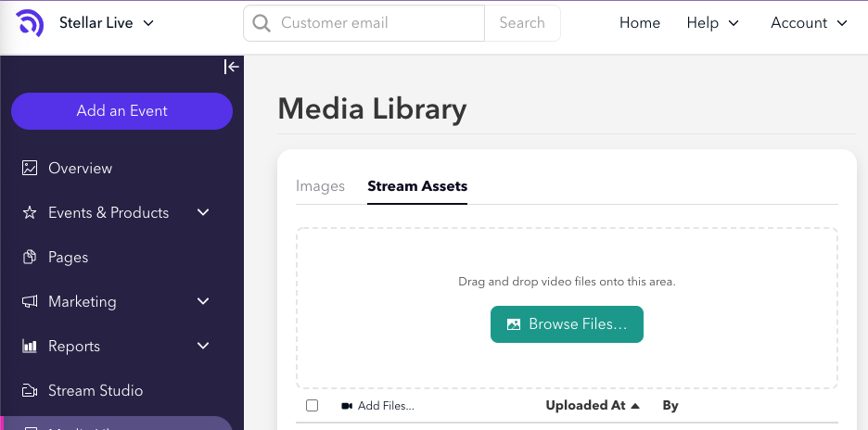This screenshot has height=430, width=868.
Task: Click the Add an Event button
Action: [x=121, y=110]
